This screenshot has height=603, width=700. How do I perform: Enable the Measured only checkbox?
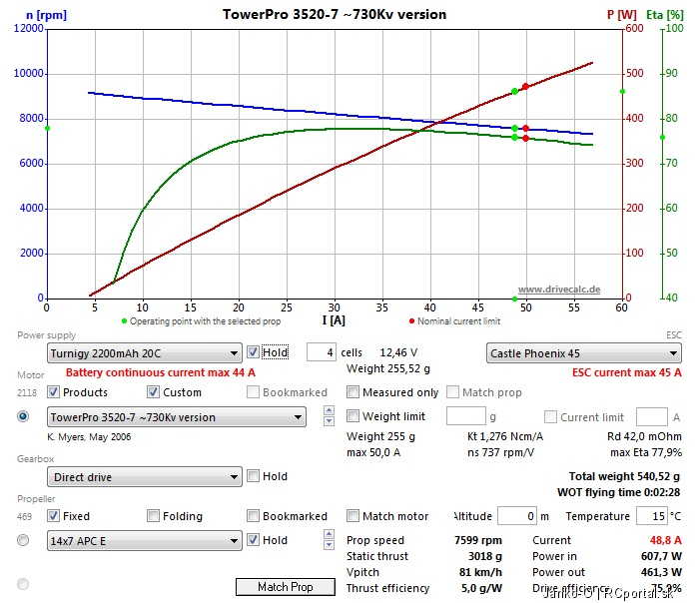click(352, 392)
